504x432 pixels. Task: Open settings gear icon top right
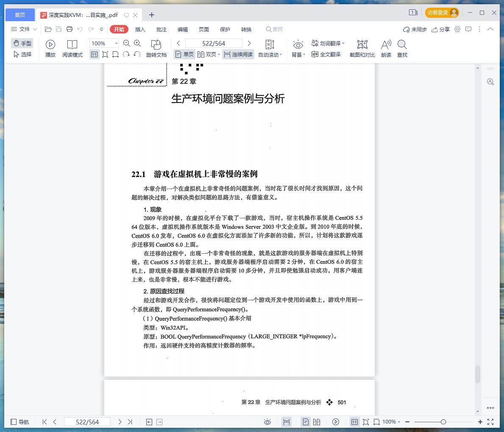(457, 29)
